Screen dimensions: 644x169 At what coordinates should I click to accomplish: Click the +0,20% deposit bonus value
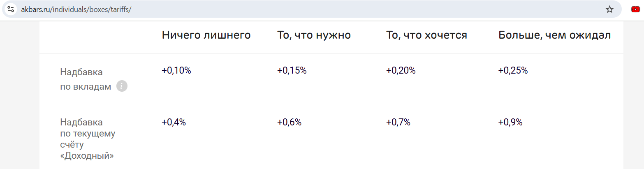(x=401, y=70)
